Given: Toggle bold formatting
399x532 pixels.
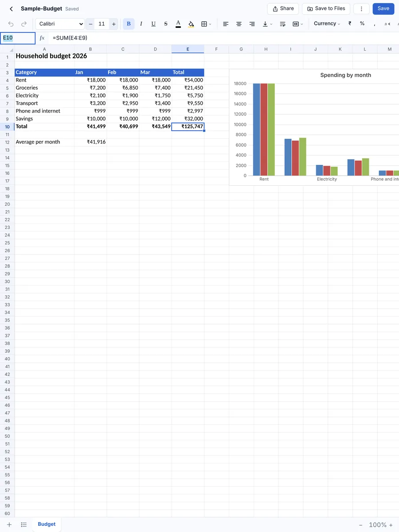Looking at the screenshot, I should click(129, 24).
